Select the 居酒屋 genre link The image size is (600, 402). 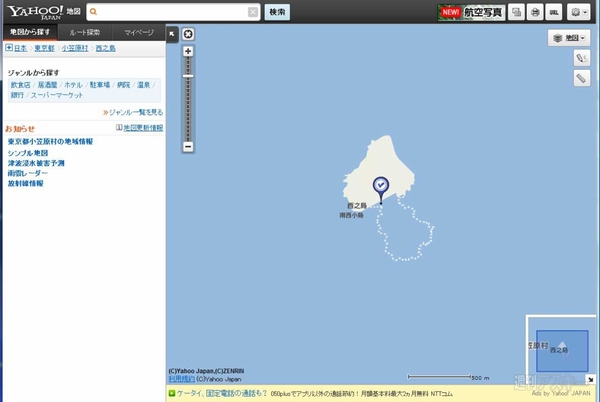tap(47, 85)
